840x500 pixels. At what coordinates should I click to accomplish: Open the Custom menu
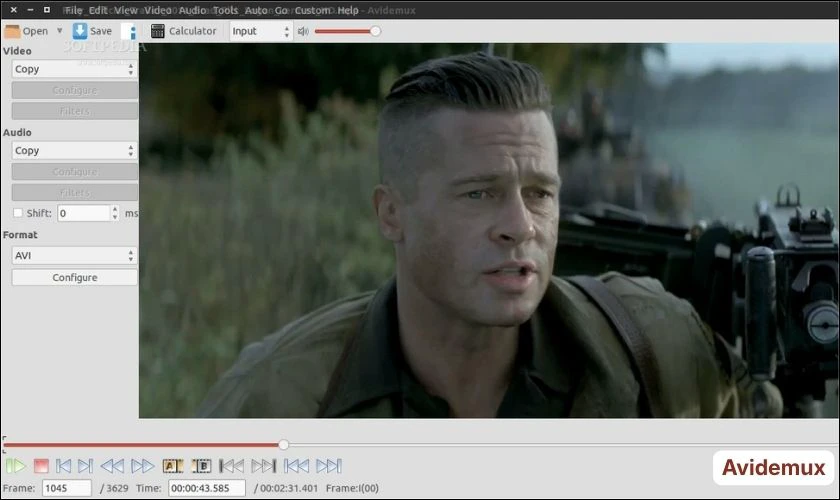tap(312, 10)
